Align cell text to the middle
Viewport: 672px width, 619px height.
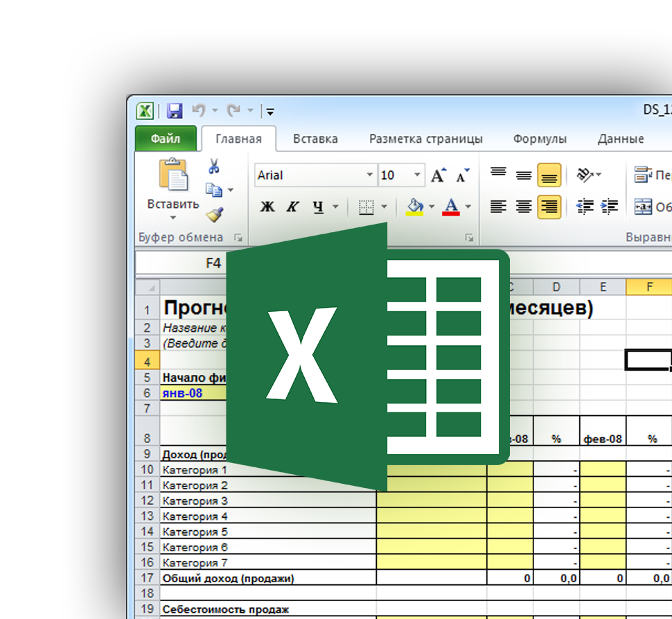(x=524, y=175)
